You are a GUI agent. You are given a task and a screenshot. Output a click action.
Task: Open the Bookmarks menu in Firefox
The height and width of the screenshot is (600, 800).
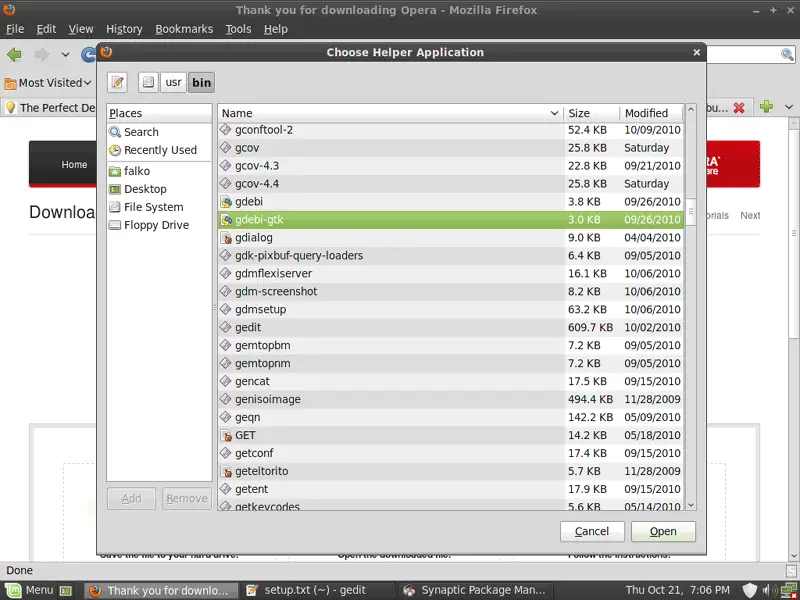point(184,29)
